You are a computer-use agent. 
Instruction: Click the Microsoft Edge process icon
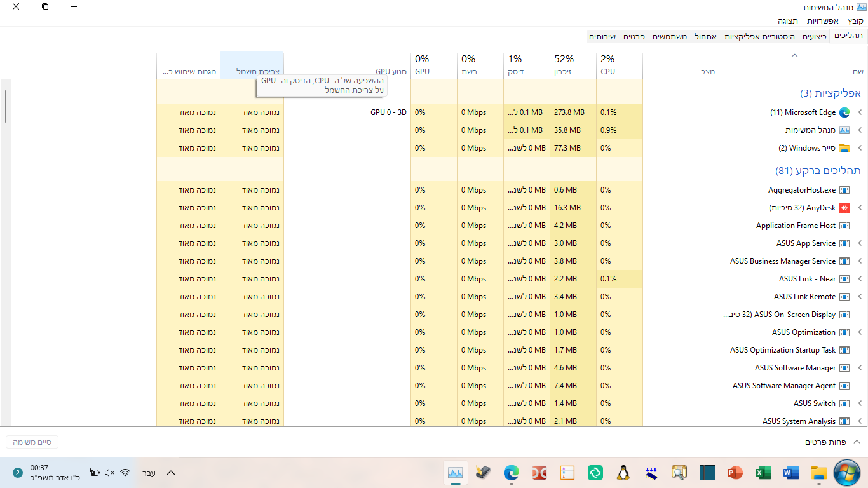[844, 112]
